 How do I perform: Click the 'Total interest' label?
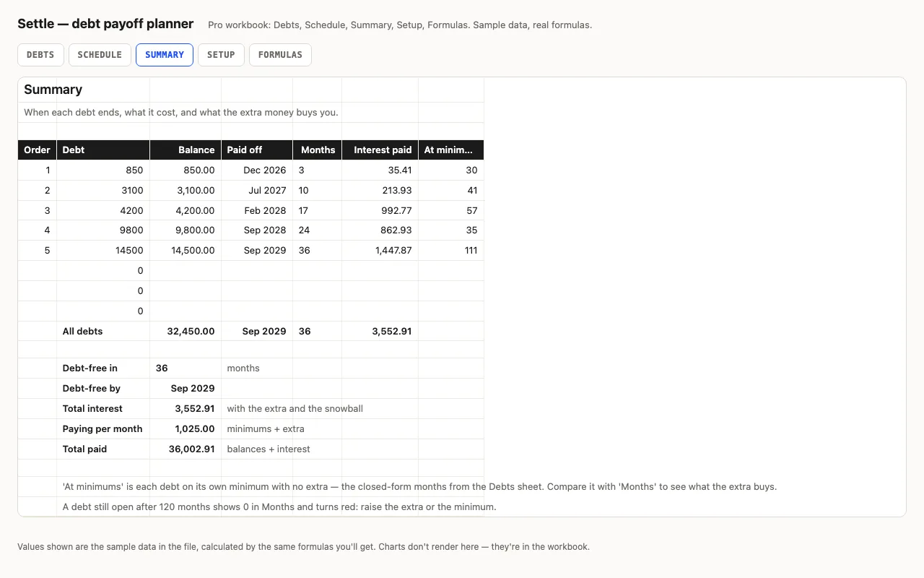tap(103, 408)
